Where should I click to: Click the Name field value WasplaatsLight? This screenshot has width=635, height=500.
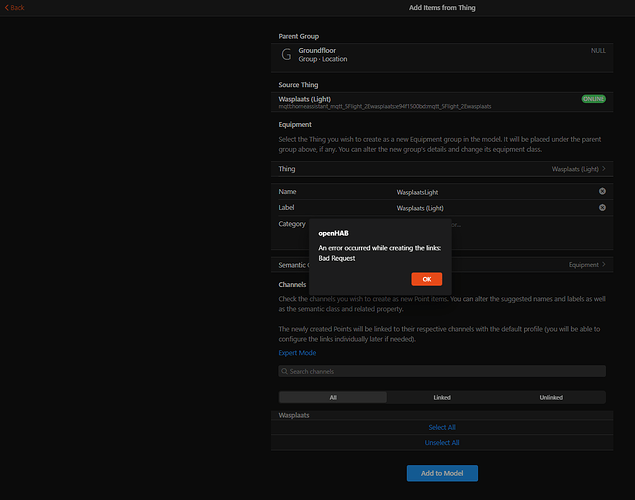423,191
